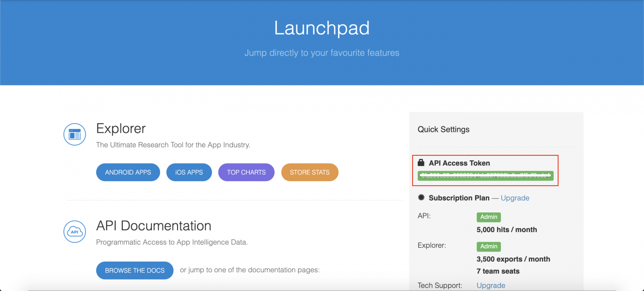Open iOS APPS explorer
Image resolution: width=644 pixels, height=291 pixels.
[x=189, y=172]
